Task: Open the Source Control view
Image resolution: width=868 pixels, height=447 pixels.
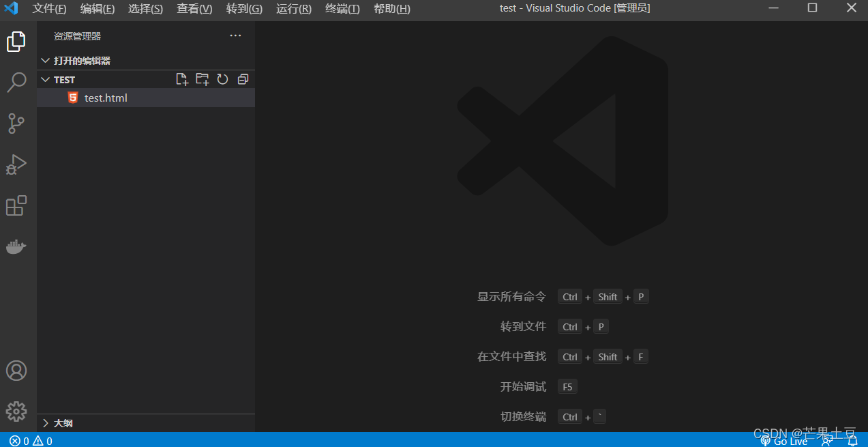Action: pos(16,124)
